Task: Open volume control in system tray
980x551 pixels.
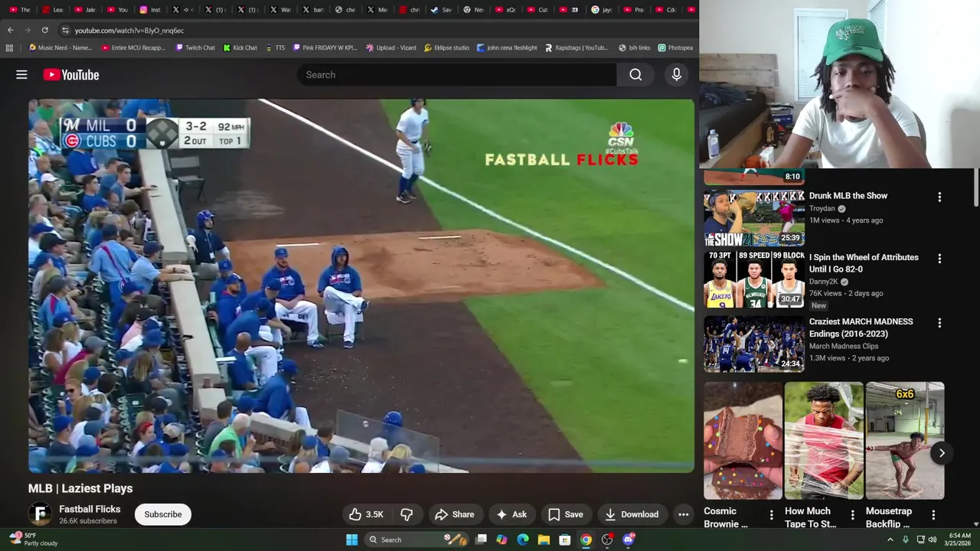Action: 932,540
